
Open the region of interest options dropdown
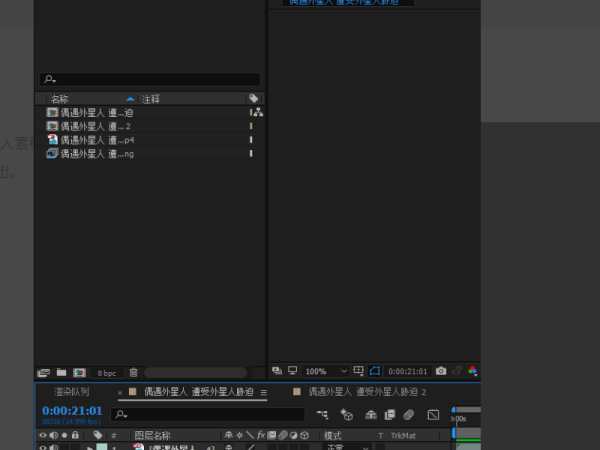pyautogui.click(x=359, y=371)
